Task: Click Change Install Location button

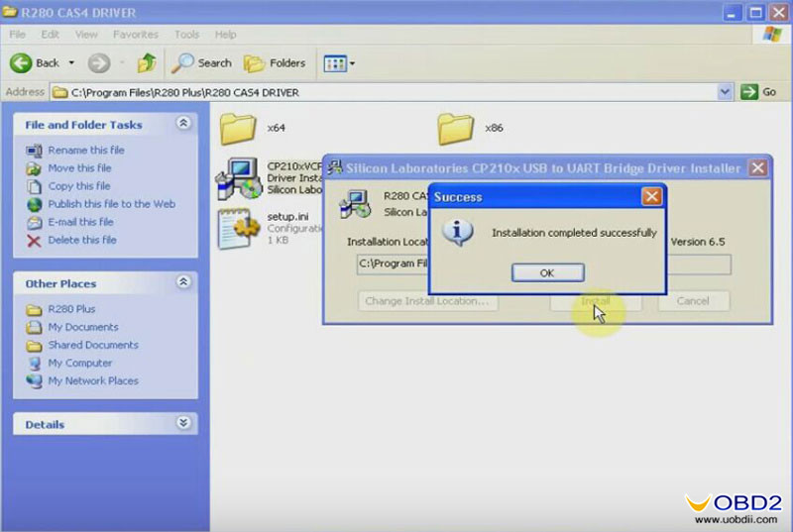Action: pyautogui.click(x=427, y=300)
